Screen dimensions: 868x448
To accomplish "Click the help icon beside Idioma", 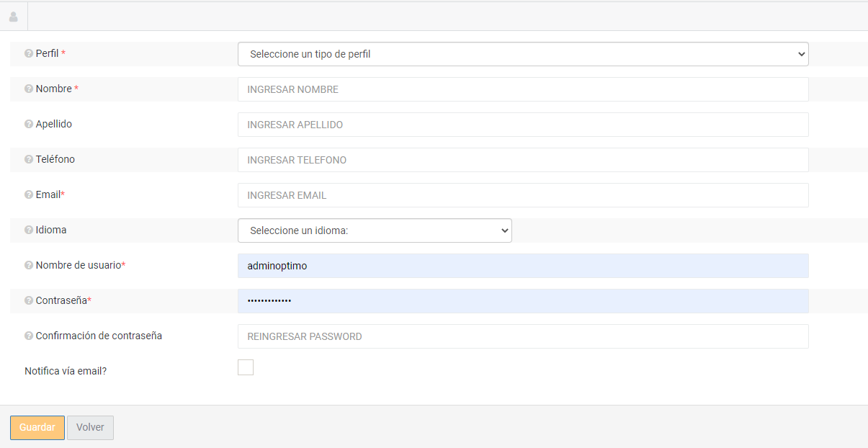I will pos(29,230).
